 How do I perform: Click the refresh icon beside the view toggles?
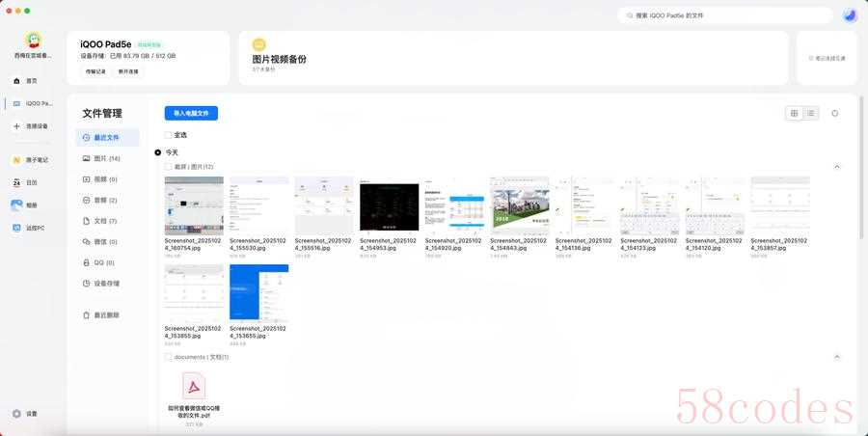click(x=835, y=113)
